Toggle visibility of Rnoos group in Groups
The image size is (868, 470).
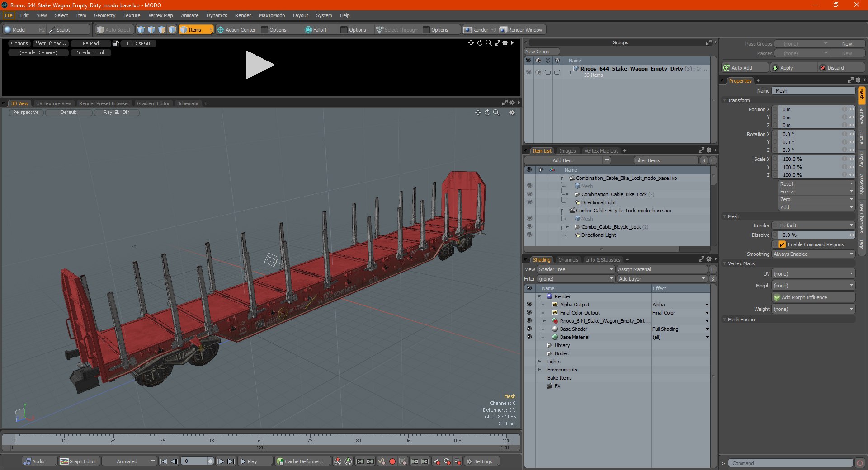pyautogui.click(x=528, y=72)
